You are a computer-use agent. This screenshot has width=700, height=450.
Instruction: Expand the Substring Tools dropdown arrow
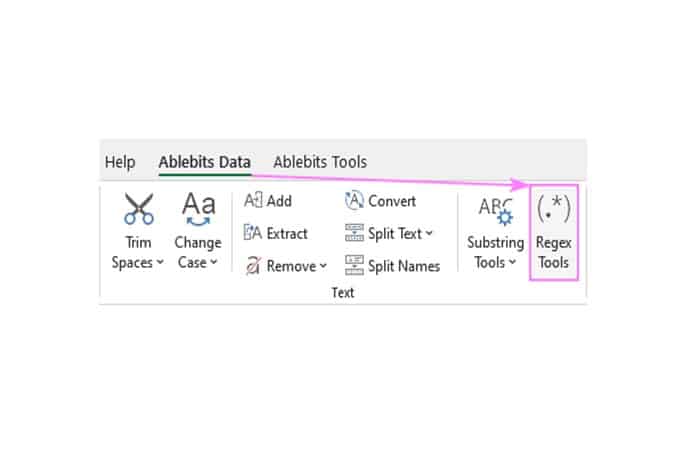point(512,262)
